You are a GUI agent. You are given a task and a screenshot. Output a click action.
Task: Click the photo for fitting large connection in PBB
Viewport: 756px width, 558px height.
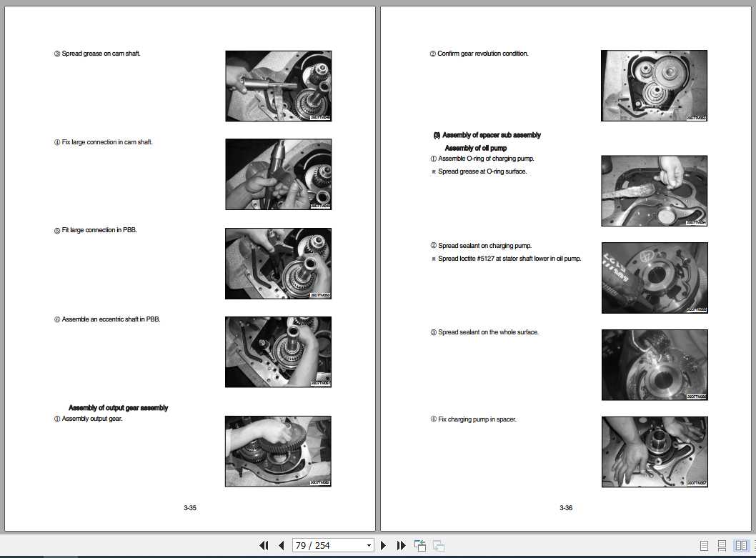point(278,264)
